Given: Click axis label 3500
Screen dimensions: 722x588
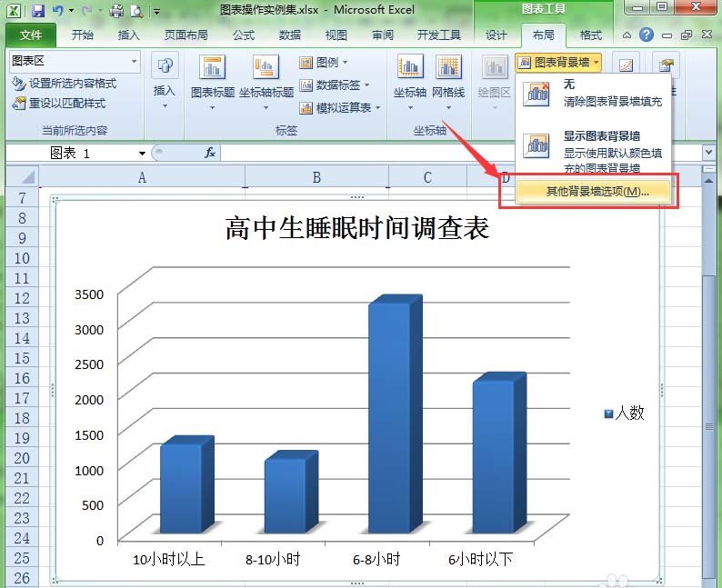Looking at the screenshot, I should coord(89,294).
